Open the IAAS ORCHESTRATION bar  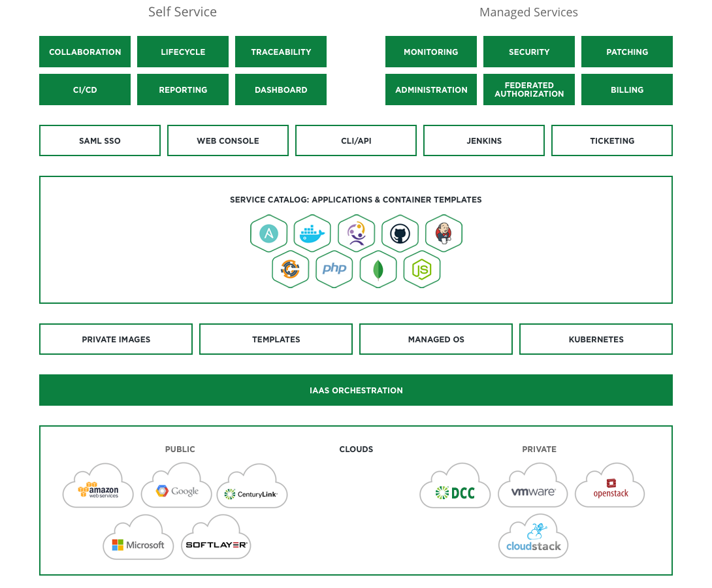point(356,390)
